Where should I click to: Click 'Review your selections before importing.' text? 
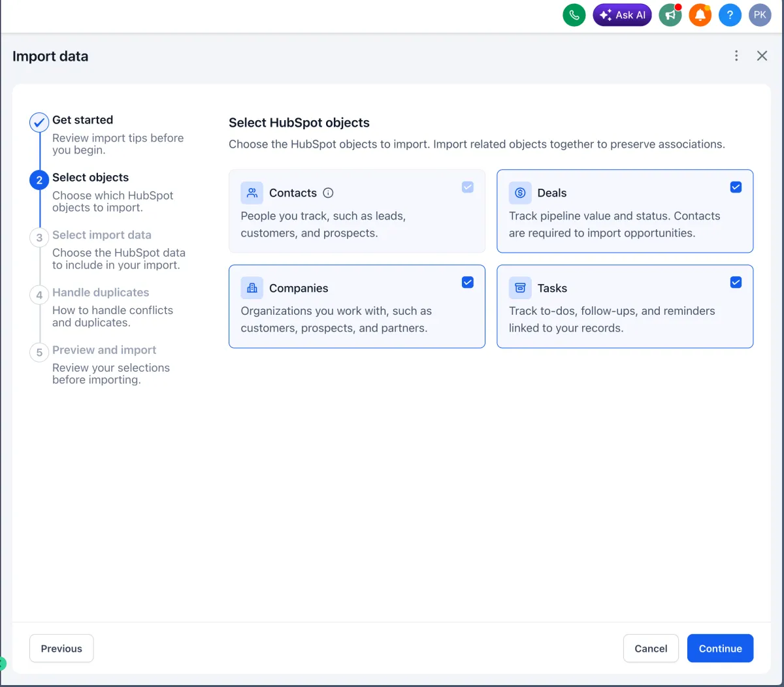pos(111,374)
